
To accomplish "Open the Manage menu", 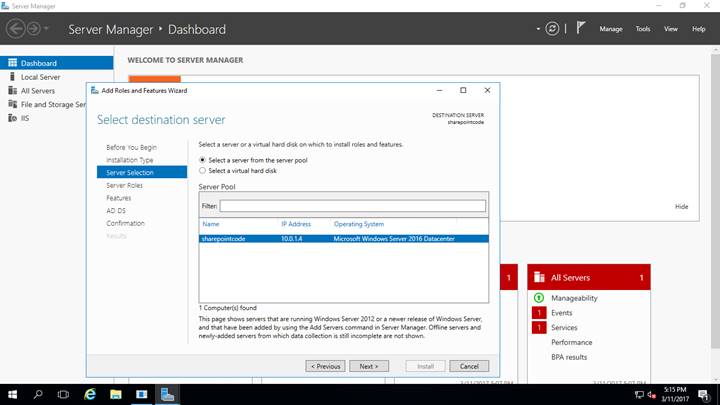I will [611, 29].
